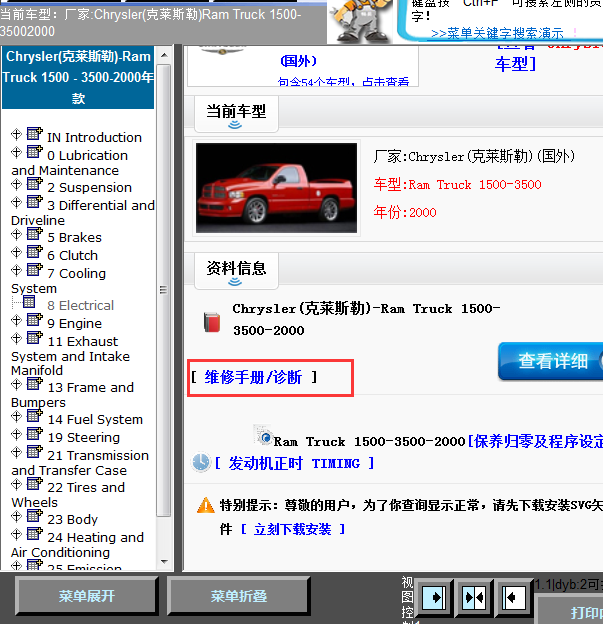Click the view control center-split icon
This screenshot has height=629, width=603.
tap(474, 598)
